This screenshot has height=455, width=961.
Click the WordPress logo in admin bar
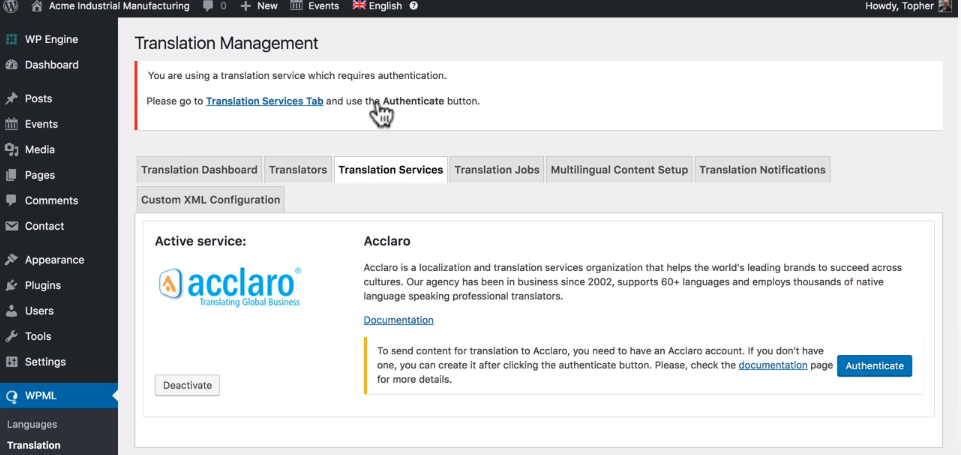tap(12, 6)
